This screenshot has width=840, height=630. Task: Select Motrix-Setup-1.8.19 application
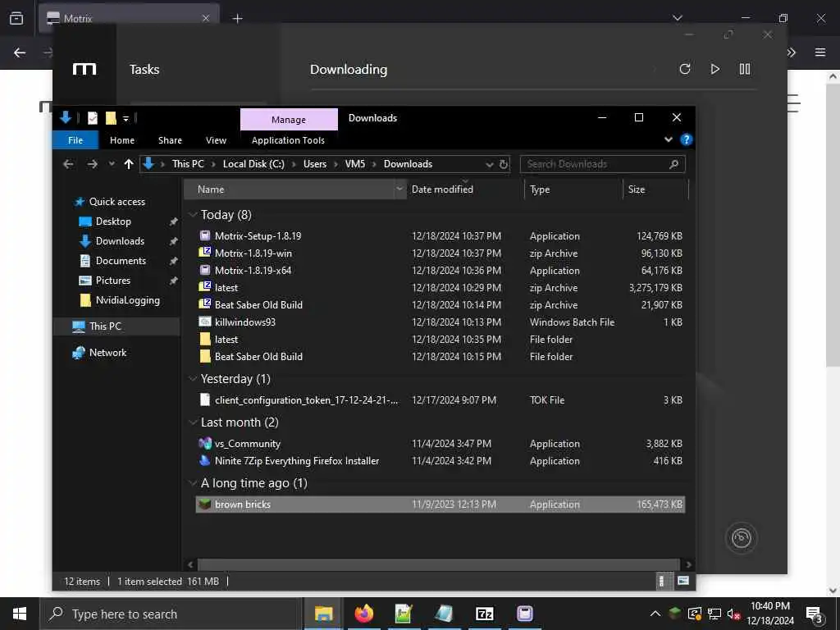click(x=441, y=235)
